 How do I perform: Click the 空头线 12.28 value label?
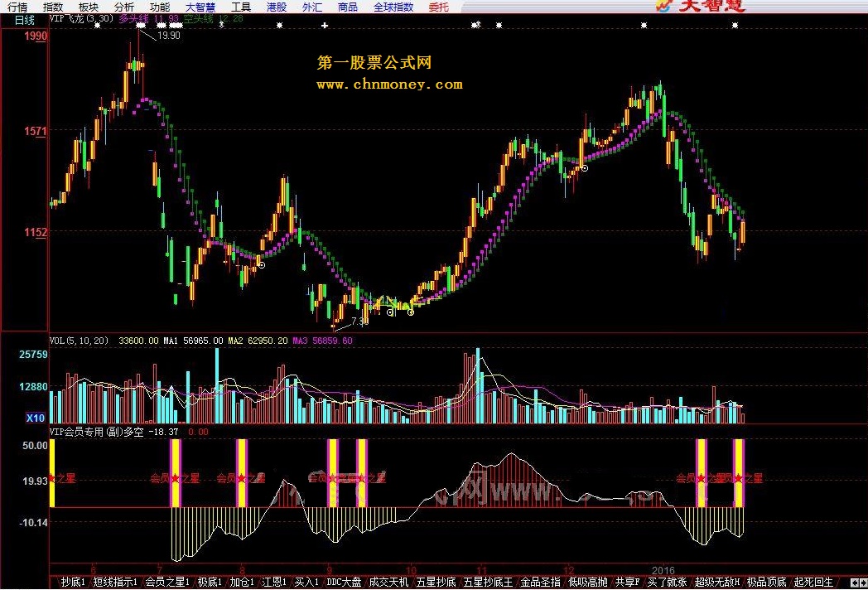point(214,18)
